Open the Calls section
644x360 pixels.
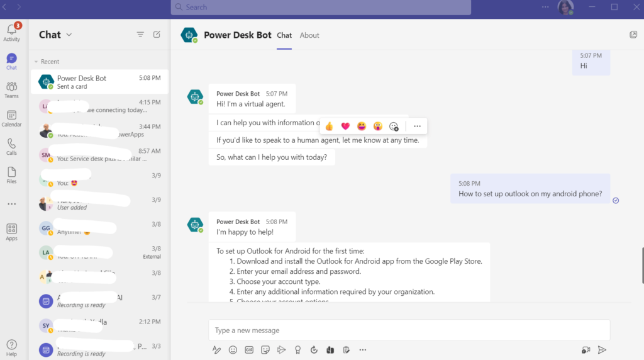pyautogui.click(x=11, y=147)
